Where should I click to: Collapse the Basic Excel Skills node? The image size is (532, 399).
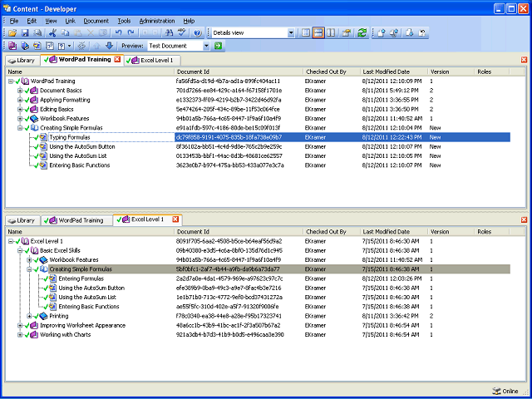(x=20, y=251)
